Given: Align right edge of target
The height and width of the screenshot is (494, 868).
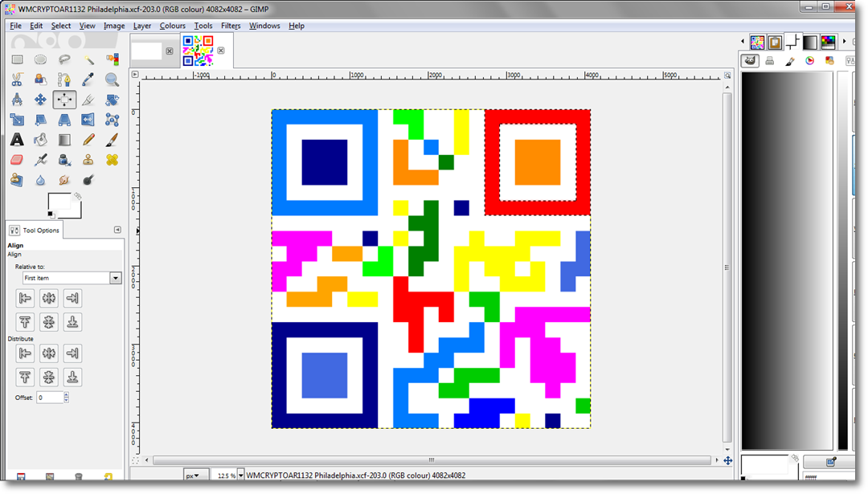Looking at the screenshot, I should (72, 298).
